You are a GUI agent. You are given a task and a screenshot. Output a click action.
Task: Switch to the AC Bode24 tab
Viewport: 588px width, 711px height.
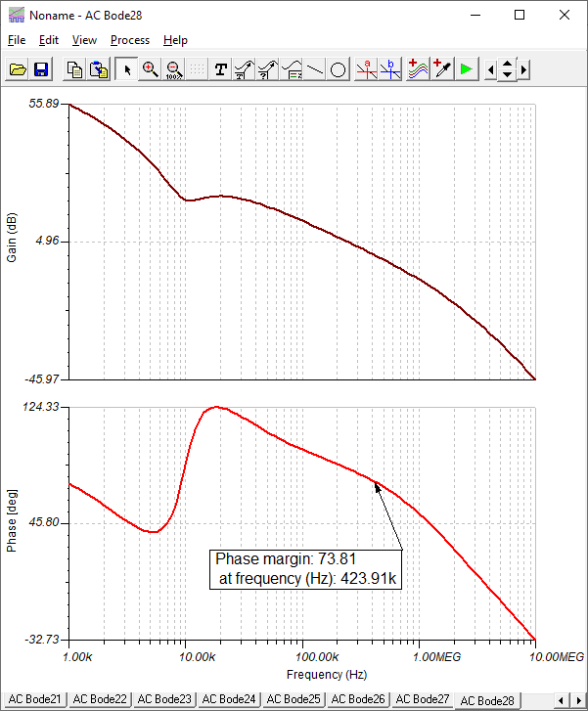[x=229, y=698]
